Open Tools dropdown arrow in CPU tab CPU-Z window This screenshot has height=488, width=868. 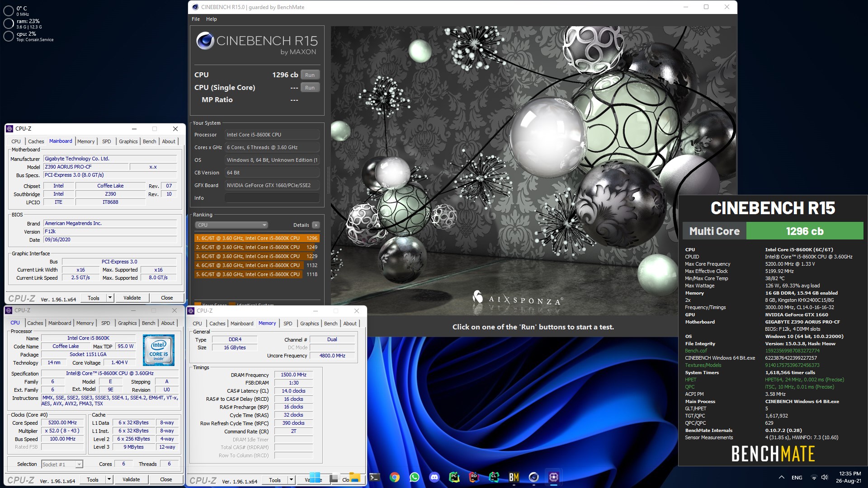pos(109,479)
